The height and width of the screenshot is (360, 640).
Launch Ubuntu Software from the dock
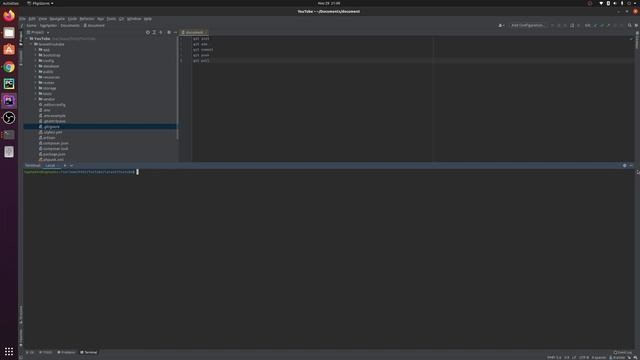coord(9,50)
